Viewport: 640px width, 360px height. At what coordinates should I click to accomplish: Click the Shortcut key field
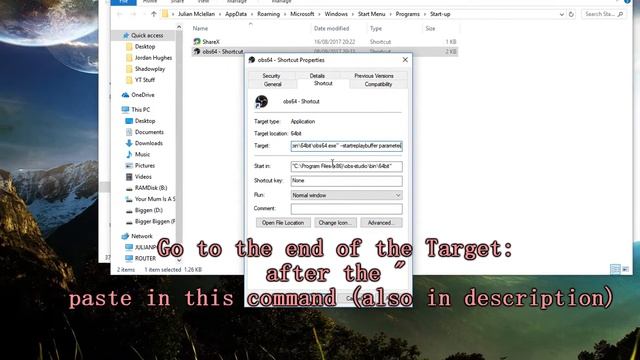(347, 180)
